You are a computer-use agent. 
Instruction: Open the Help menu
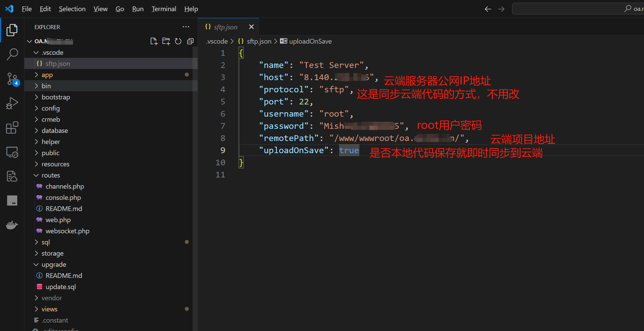click(x=191, y=9)
